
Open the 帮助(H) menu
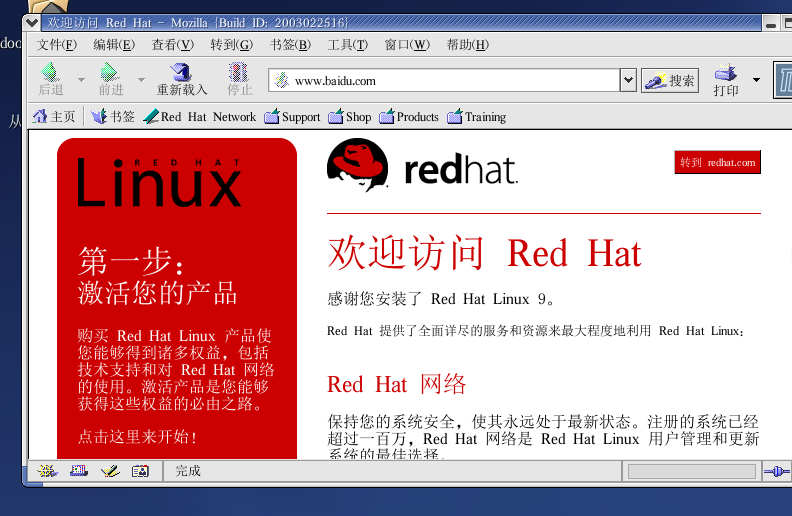coord(468,45)
